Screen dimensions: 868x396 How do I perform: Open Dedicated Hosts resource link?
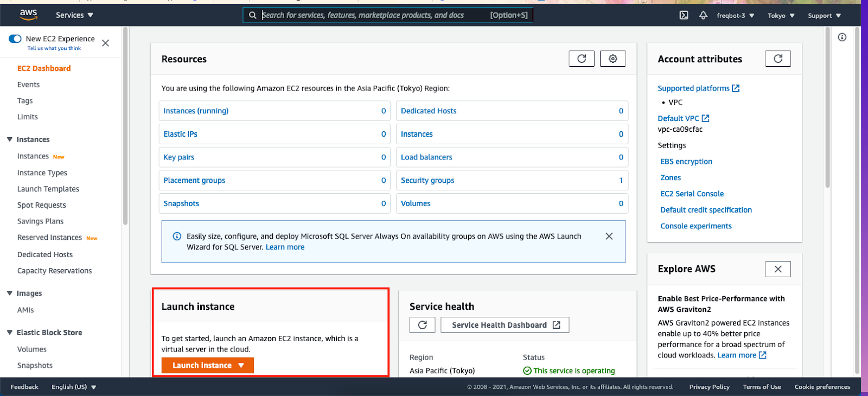point(429,111)
